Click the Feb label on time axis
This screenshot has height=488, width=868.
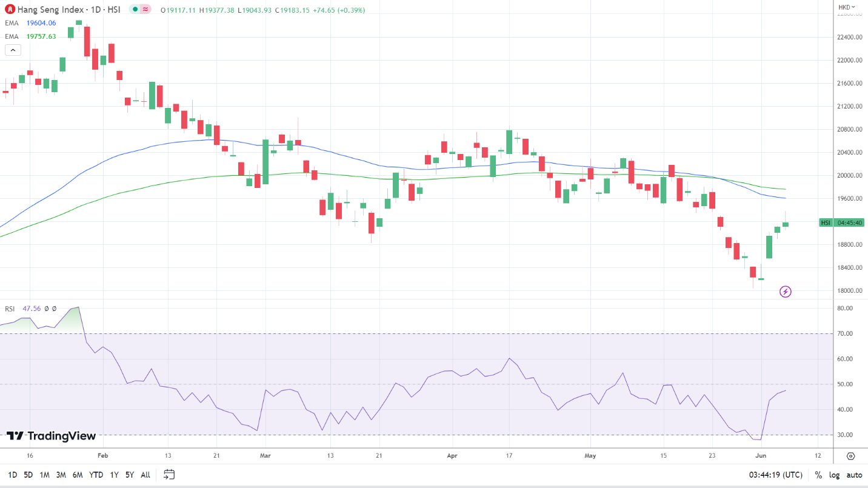tap(102, 455)
